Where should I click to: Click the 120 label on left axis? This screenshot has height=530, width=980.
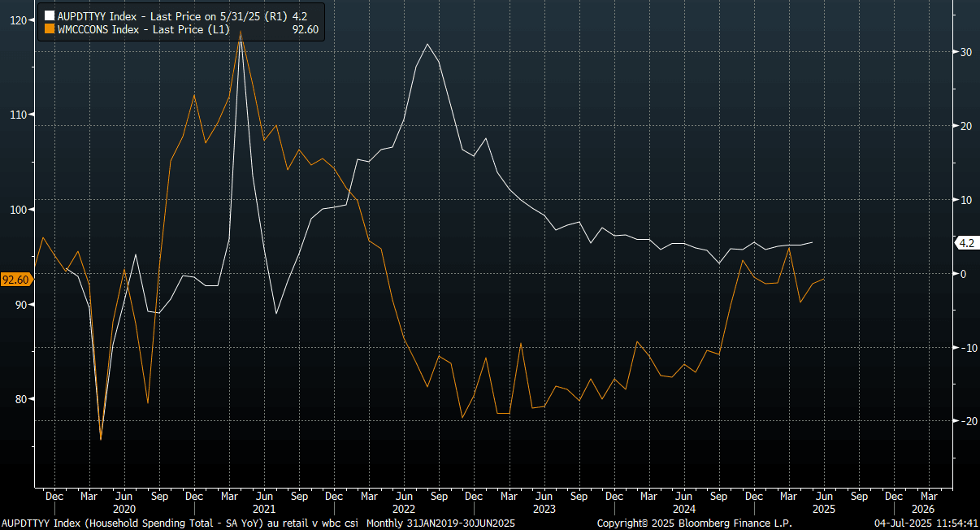(18, 20)
